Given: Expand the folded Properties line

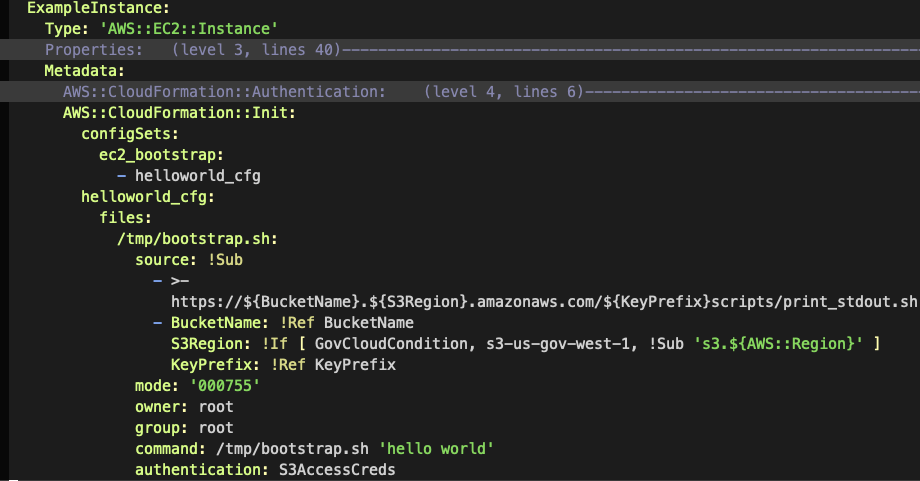Looking at the screenshot, I should [x=460, y=50].
